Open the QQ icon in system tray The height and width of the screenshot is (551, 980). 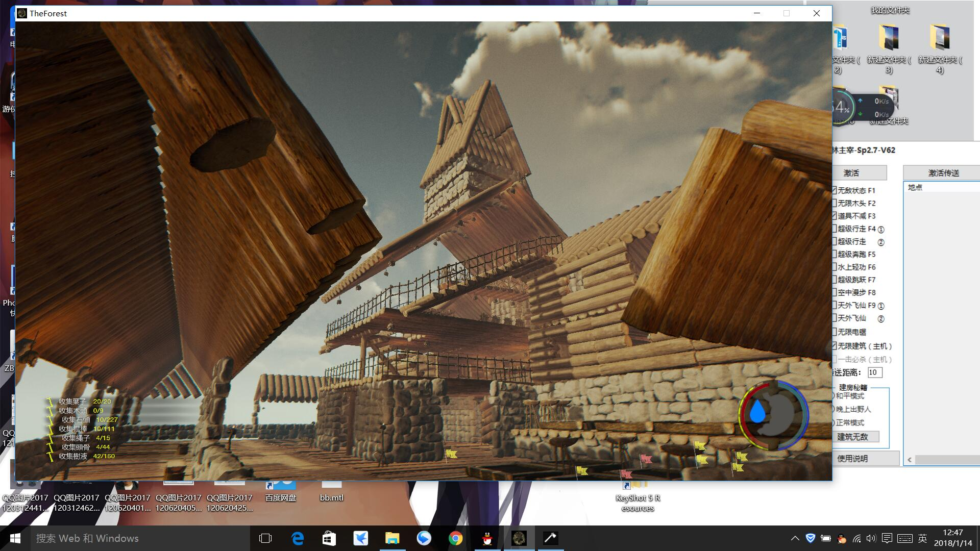[842, 539]
